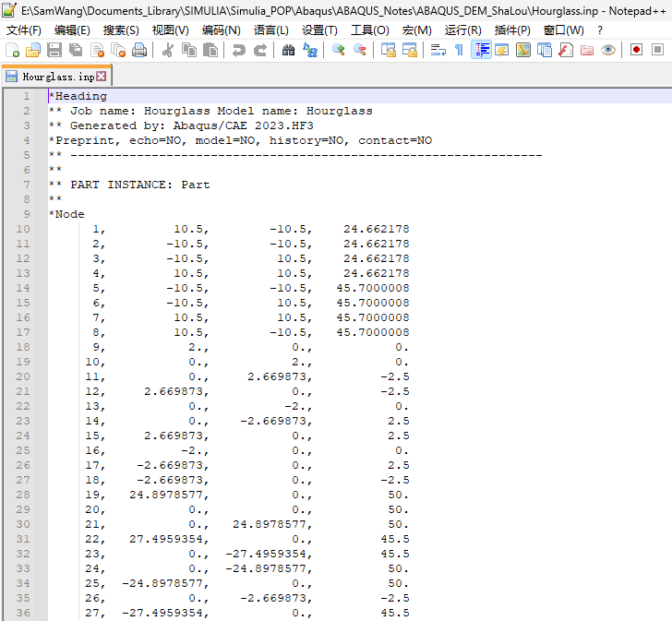
Task: Close the current document via toolbar icon
Action: pyautogui.click(x=97, y=50)
